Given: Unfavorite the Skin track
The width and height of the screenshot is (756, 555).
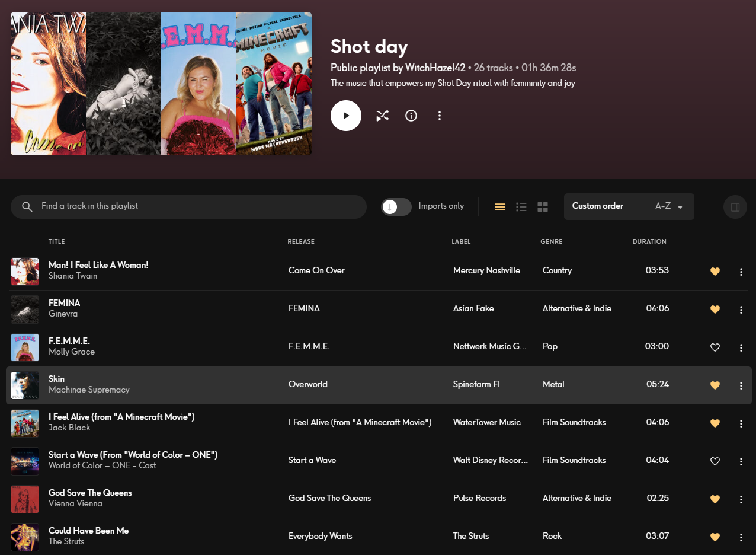Looking at the screenshot, I should pos(715,385).
